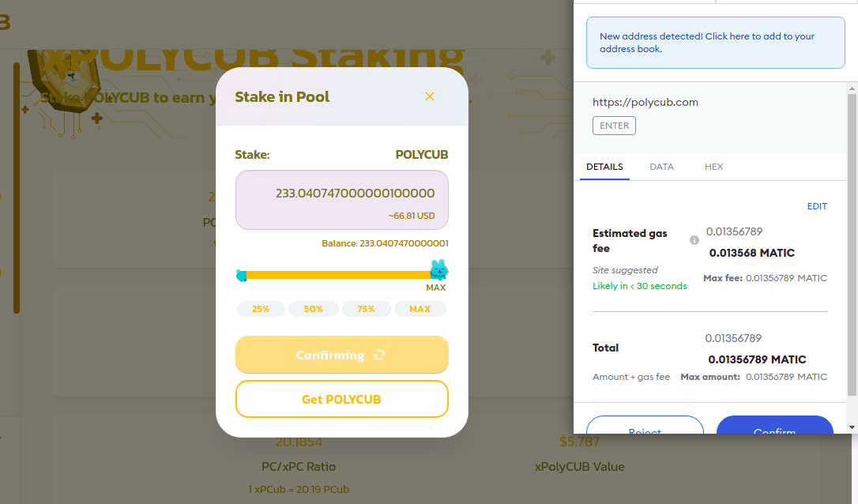Click the blue bunny slider handle

[x=438, y=270]
